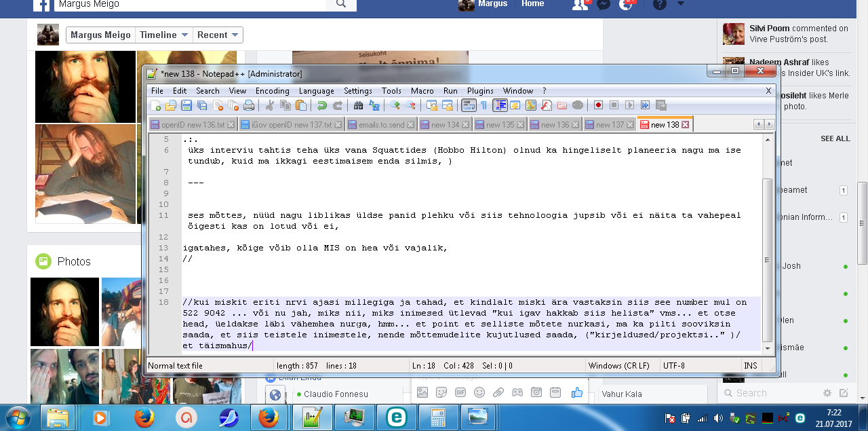Click the editor vertical scrollbar thumb
Viewport: 868px width, 431px height.
[767, 261]
